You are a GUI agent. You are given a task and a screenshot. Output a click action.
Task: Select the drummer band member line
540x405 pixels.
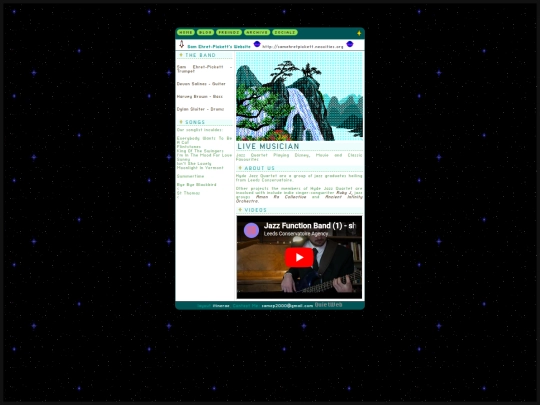coord(200,109)
